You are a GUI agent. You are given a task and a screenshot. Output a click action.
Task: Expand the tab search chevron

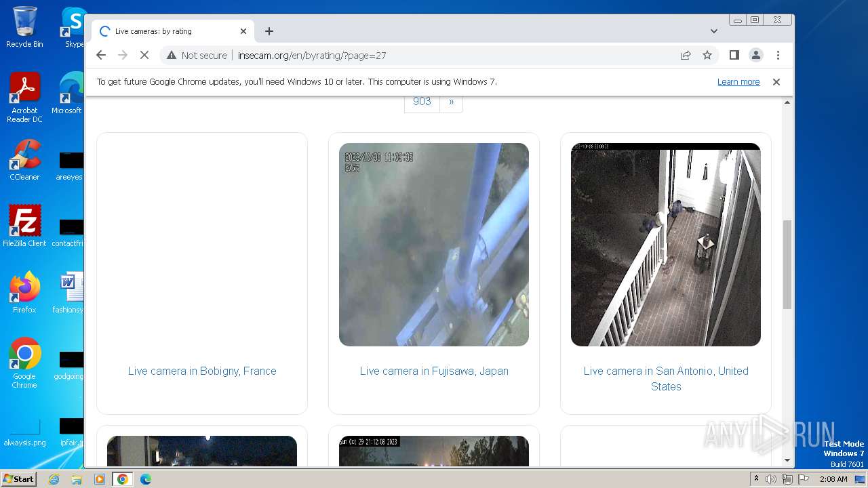[714, 31]
